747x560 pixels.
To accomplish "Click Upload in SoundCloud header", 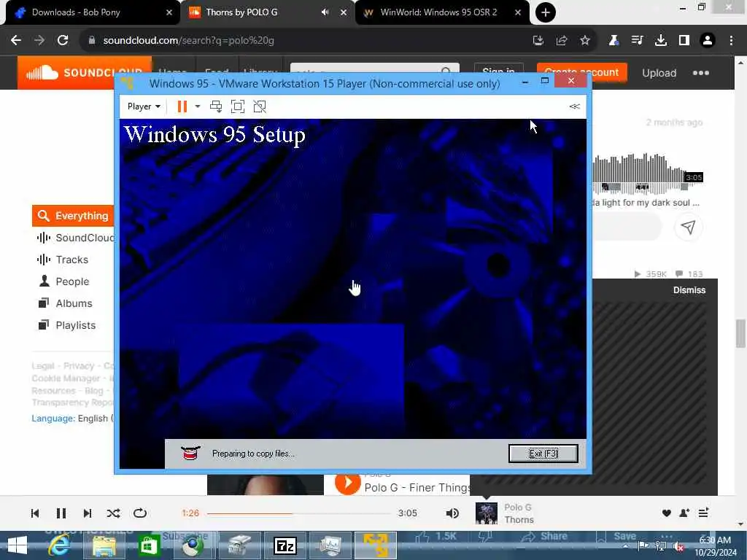I will [659, 73].
